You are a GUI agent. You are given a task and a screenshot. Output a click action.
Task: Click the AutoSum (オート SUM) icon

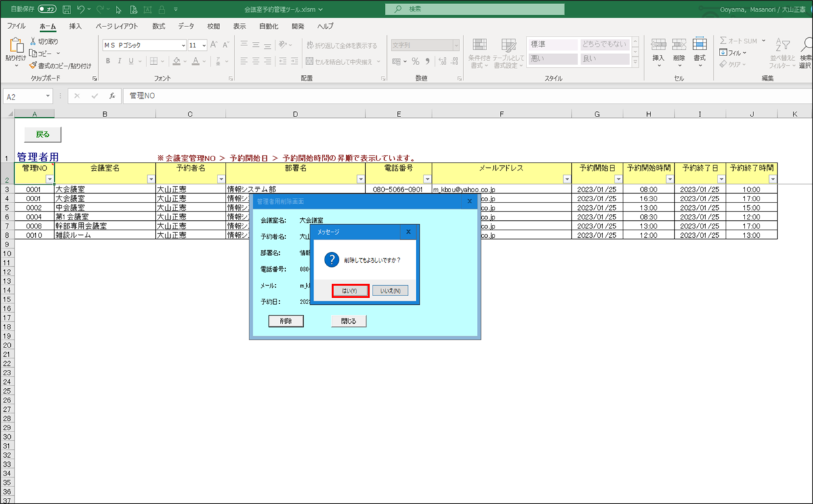pyautogui.click(x=723, y=41)
